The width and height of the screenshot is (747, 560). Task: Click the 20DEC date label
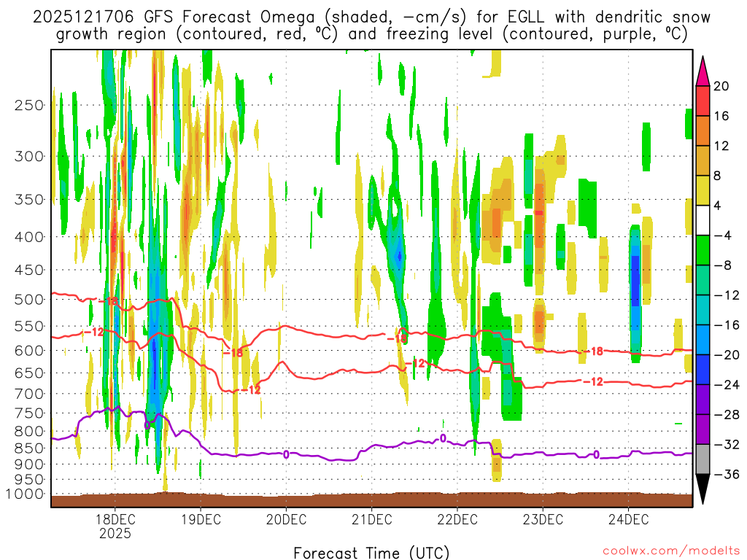click(286, 519)
